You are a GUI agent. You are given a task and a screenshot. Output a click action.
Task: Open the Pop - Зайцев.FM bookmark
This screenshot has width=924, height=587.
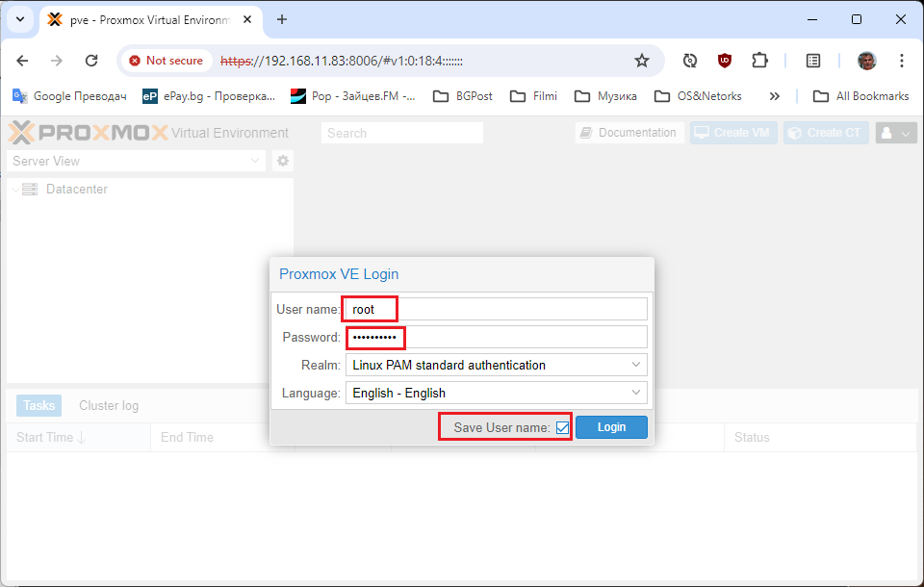tap(353, 96)
